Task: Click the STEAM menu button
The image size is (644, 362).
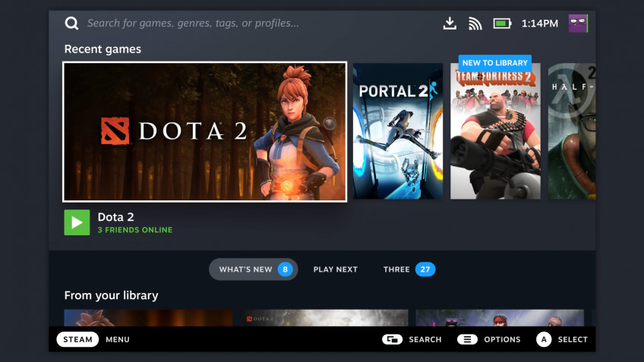Action: click(77, 339)
